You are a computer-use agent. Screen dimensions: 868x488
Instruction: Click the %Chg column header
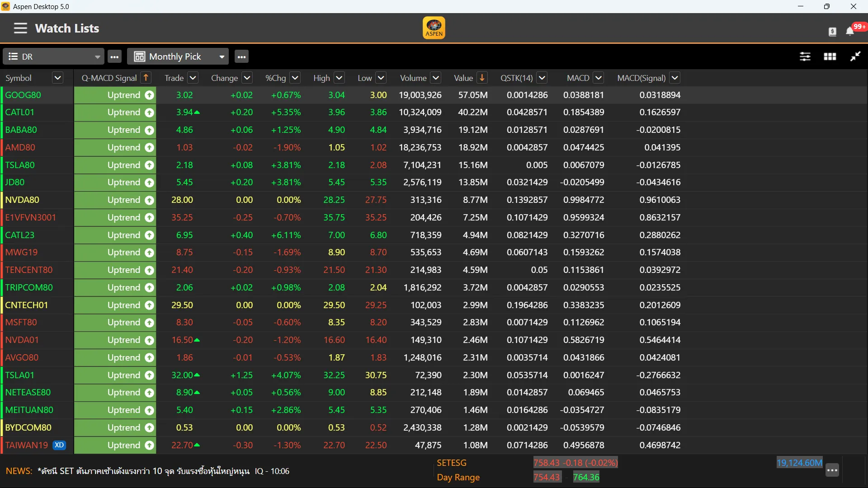275,78
